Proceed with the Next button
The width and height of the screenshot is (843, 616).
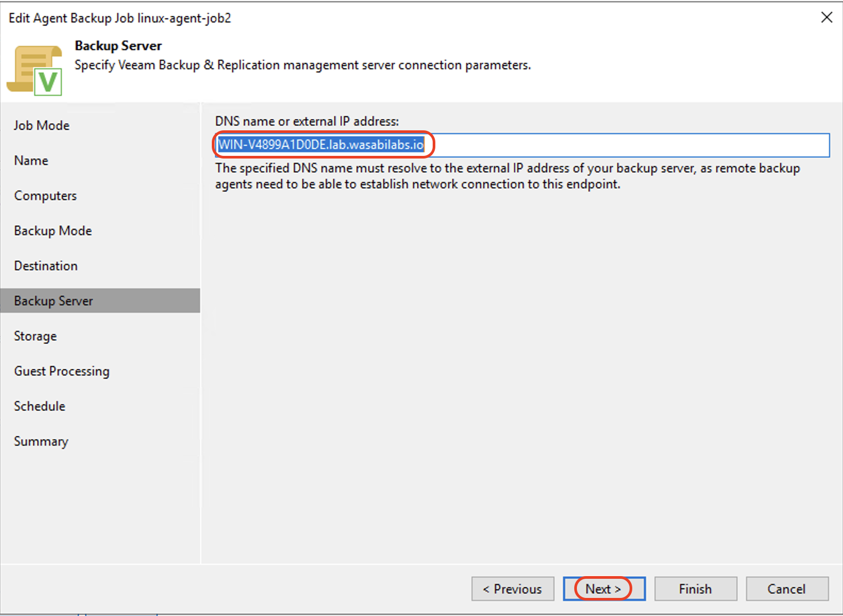pyautogui.click(x=604, y=589)
